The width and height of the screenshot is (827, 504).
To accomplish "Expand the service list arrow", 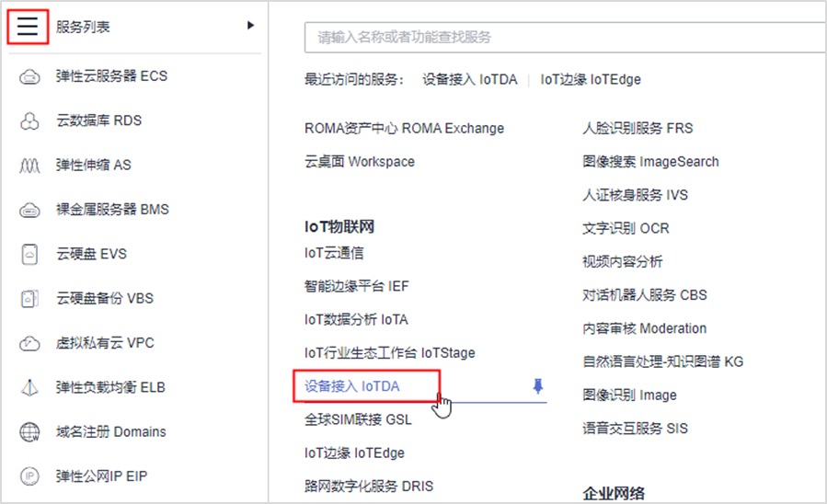I will tap(250, 26).
